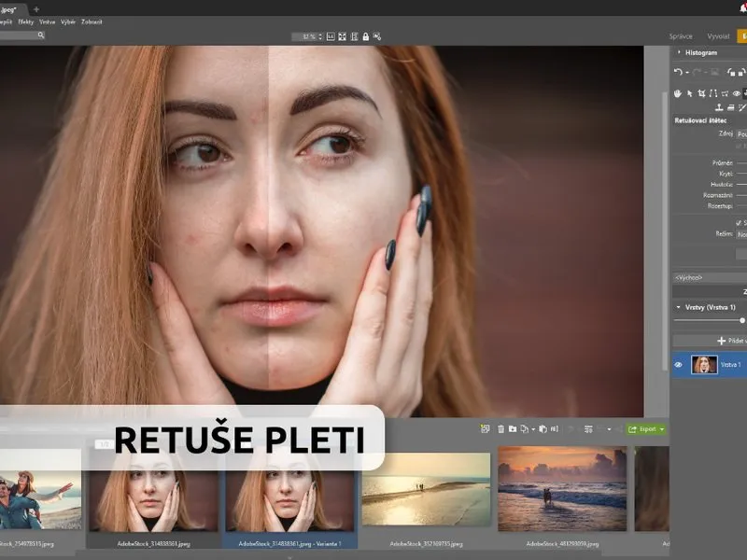Rotate image left icon
The height and width of the screenshot is (560, 747).
pyautogui.click(x=731, y=72)
